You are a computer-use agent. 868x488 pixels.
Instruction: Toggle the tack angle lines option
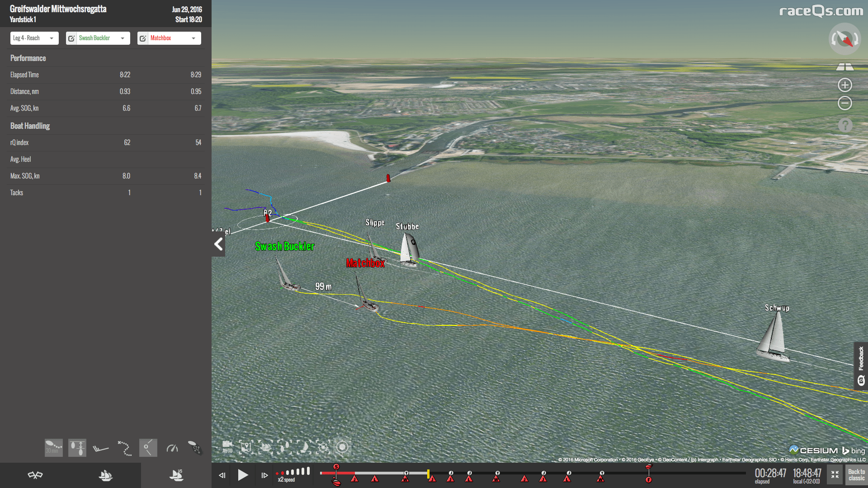148,447
